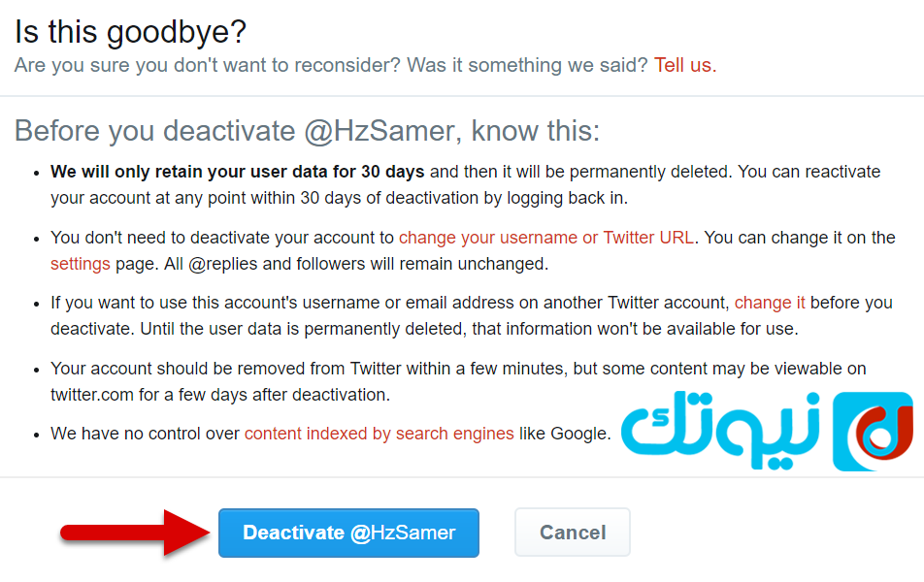Click the 'twitter.com for a few days' line
Image resolution: width=924 pixels, height=582 pixels.
[220, 395]
